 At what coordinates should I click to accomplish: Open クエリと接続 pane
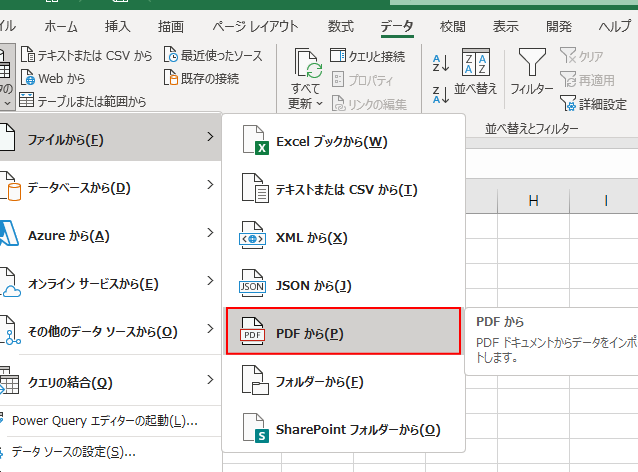click(x=367, y=56)
